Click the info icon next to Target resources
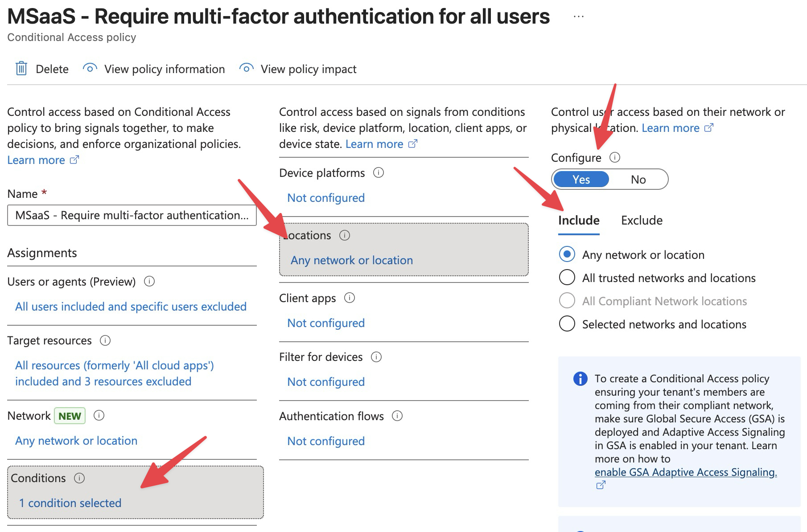807x532 pixels. click(105, 340)
